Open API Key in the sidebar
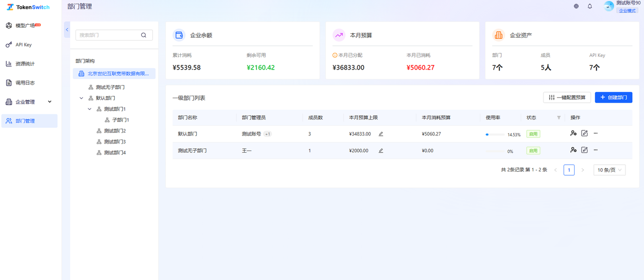Image resolution: width=644 pixels, height=280 pixels. pos(29,45)
